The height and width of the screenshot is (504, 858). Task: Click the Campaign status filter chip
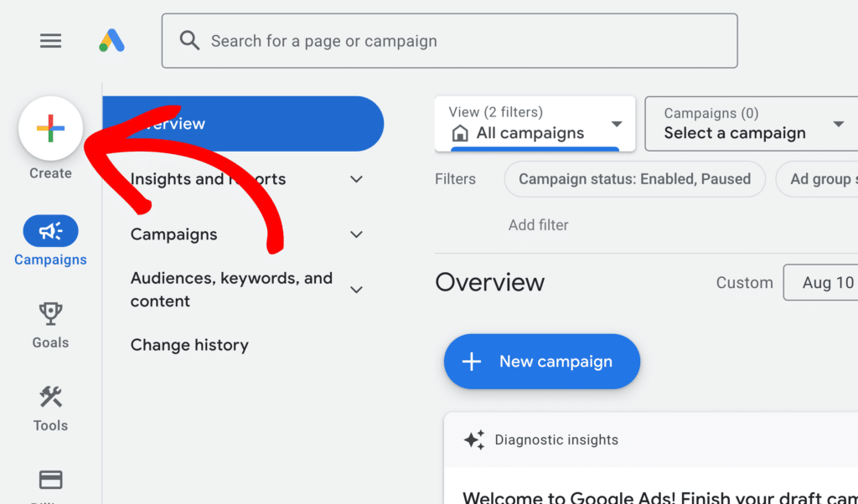click(x=634, y=179)
